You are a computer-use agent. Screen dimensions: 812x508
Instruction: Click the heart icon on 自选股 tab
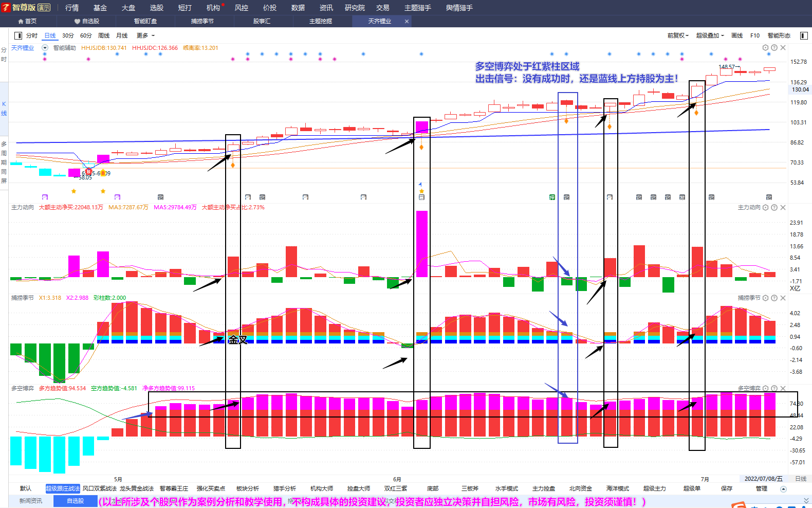[77, 21]
